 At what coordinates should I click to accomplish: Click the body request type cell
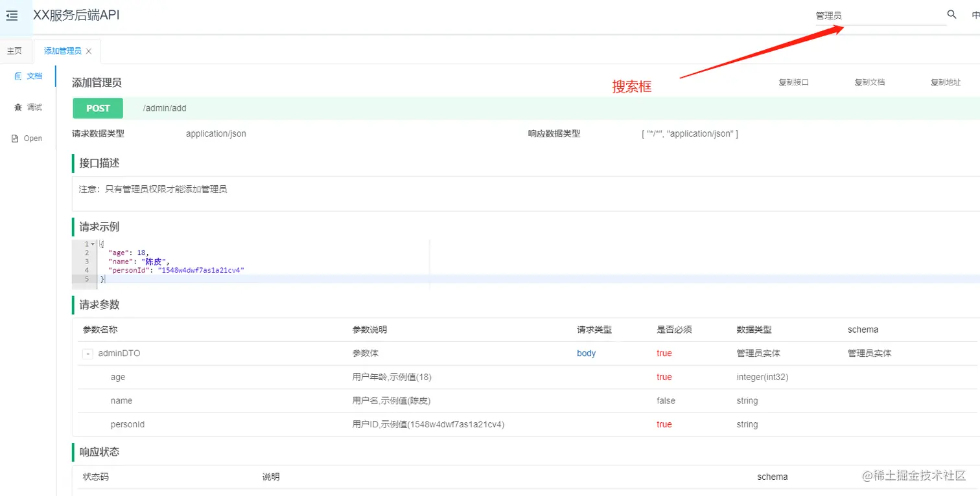(587, 354)
